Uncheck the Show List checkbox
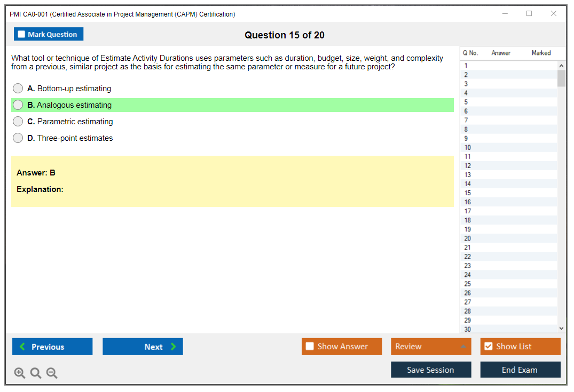This screenshot has height=392, width=574. coord(488,347)
